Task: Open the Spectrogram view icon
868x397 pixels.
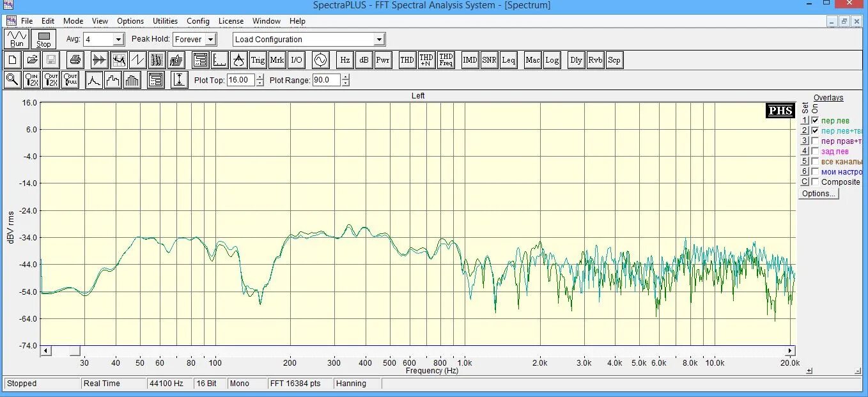Action: [x=157, y=60]
